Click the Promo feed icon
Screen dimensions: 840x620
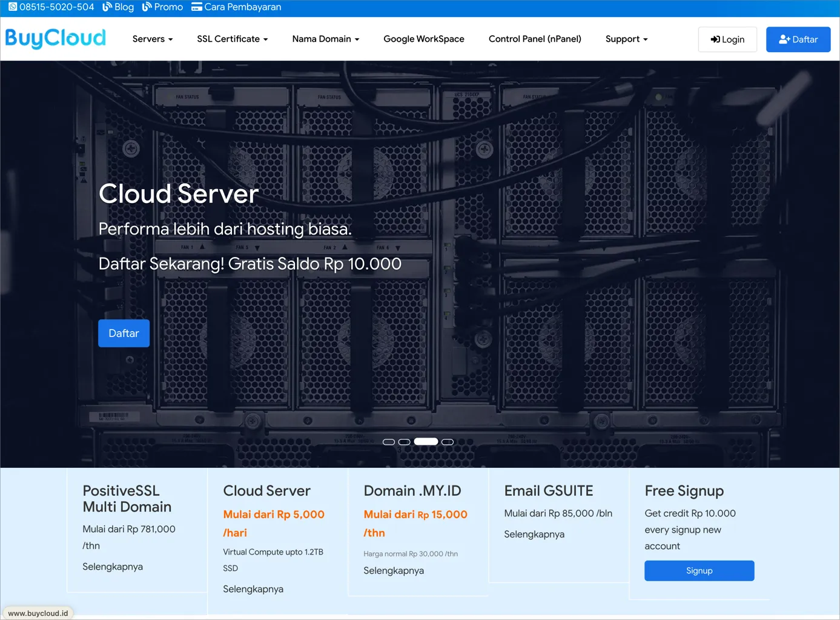147,7
